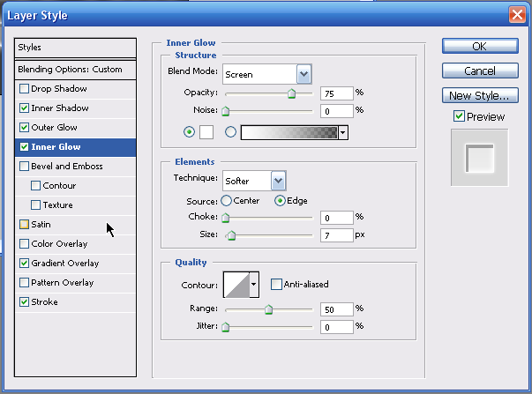Click the Size value input field
The width and height of the screenshot is (532, 394).
click(337, 235)
